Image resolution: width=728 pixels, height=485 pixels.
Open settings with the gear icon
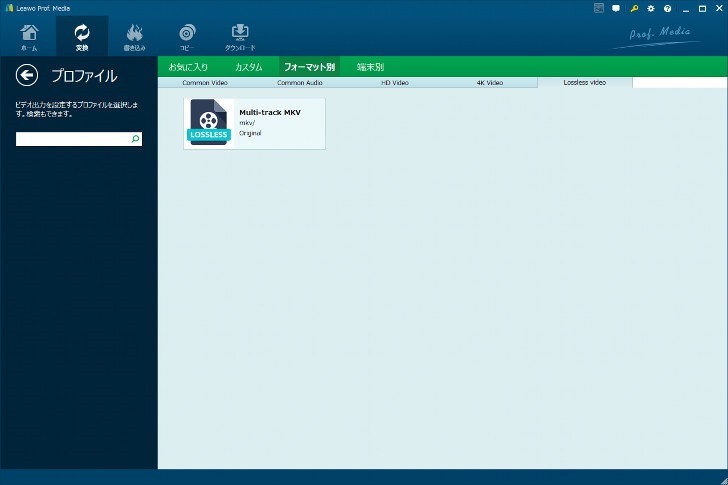click(651, 8)
